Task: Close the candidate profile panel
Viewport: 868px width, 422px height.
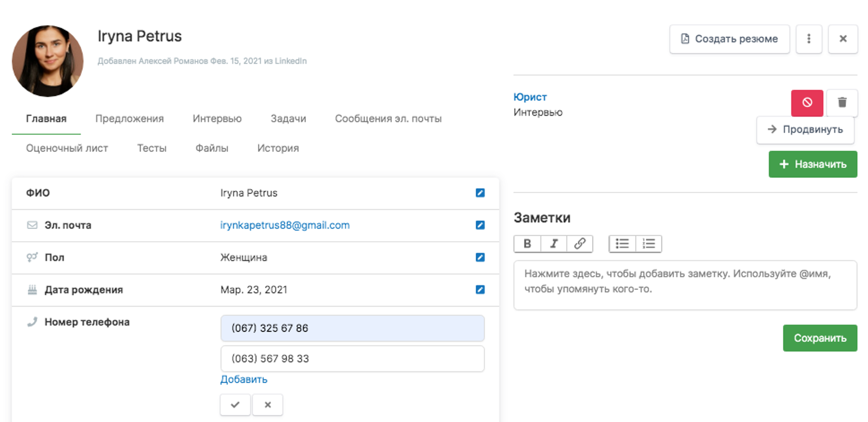Action: coord(843,39)
